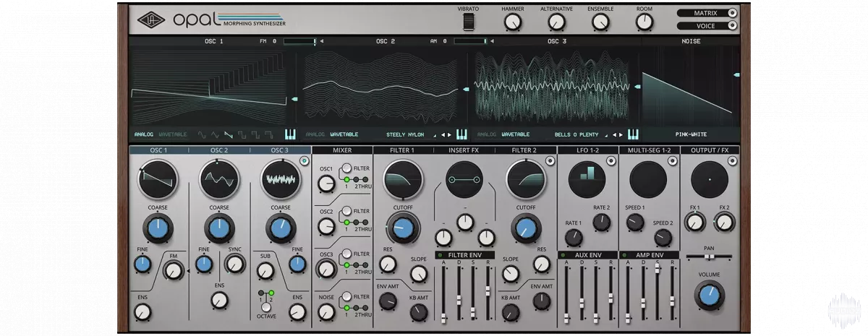Select previous wavetable for OSC 3
Image resolution: width=868 pixels, height=336 pixels.
click(614, 134)
